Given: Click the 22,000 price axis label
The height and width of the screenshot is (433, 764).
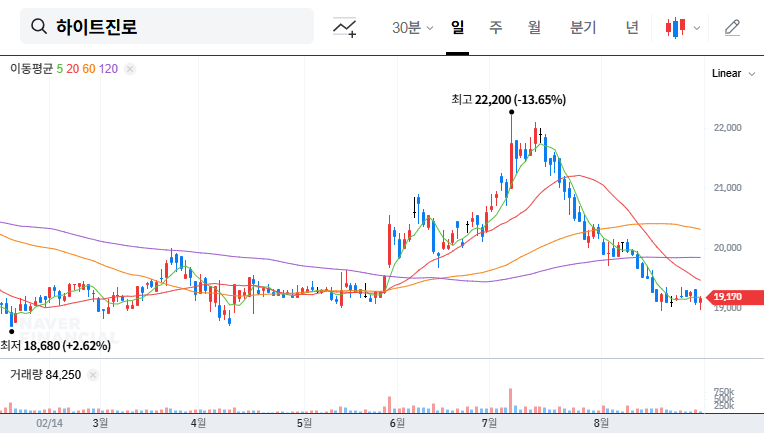Looking at the screenshot, I should (x=727, y=128).
